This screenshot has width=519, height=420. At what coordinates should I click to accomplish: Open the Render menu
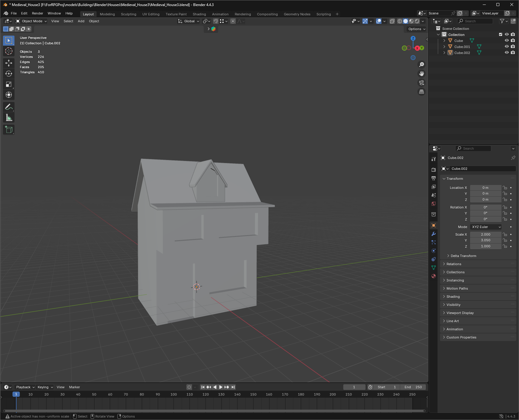point(37,13)
